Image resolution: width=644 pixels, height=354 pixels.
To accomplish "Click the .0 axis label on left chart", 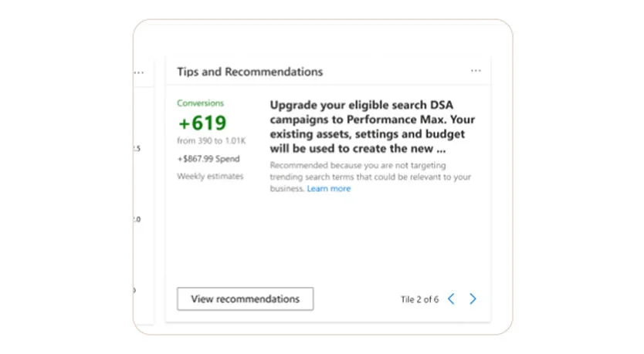I will click(x=137, y=220).
